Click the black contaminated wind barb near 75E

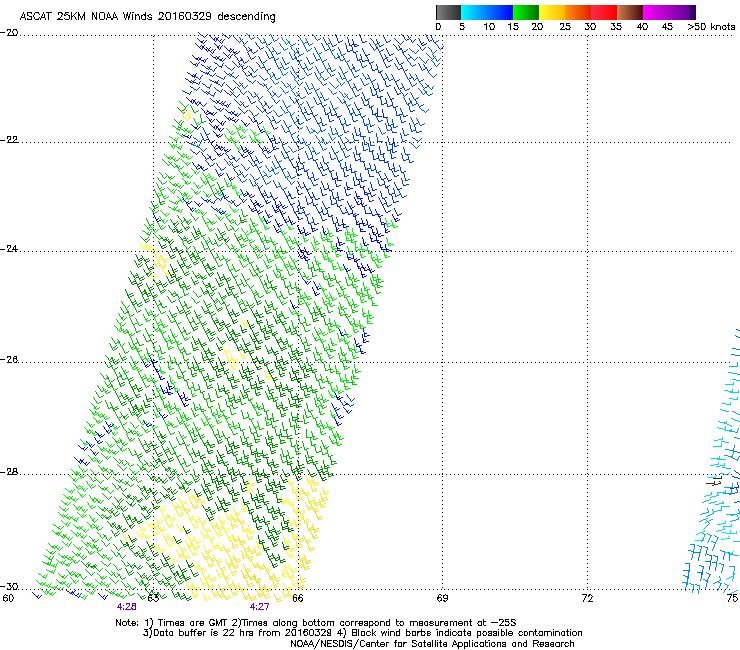715,481
